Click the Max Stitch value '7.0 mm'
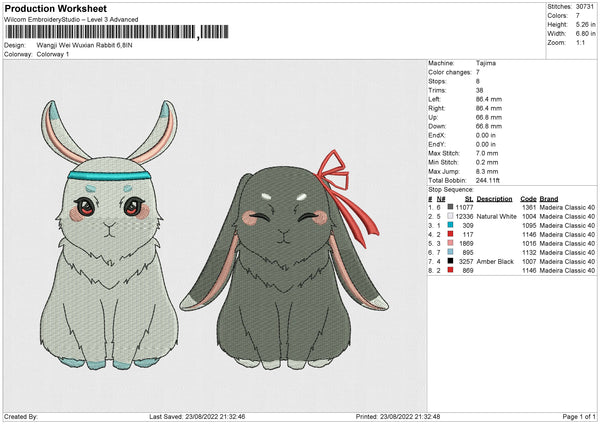Image resolution: width=600 pixels, height=424 pixels. [x=487, y=153]
